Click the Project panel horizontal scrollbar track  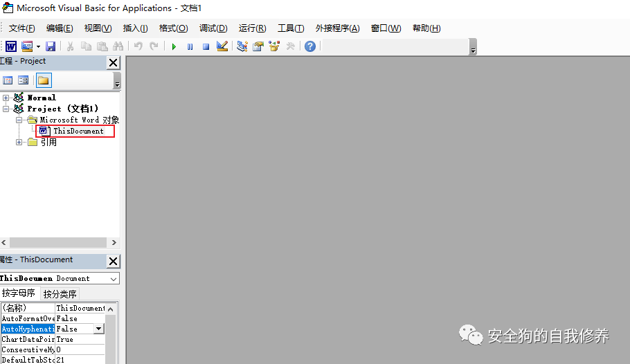tap(58, 242)
